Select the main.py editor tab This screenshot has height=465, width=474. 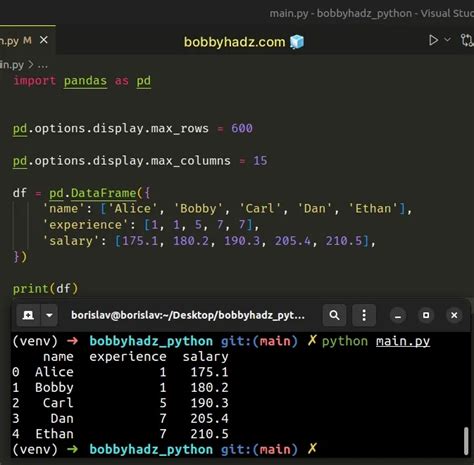click(28, 40)
